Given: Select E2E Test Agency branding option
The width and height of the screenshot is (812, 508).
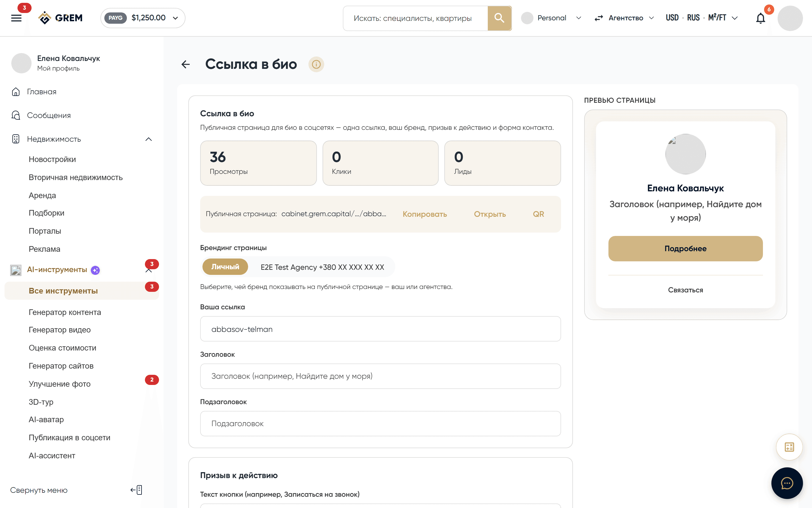Looking at the screenshot, I should (x=322, y=267).
